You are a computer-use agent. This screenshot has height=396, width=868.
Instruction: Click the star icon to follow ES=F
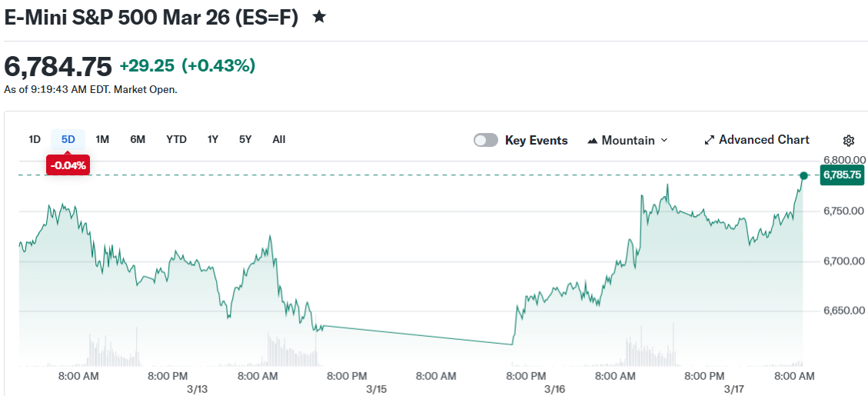(x=319, y=17)
